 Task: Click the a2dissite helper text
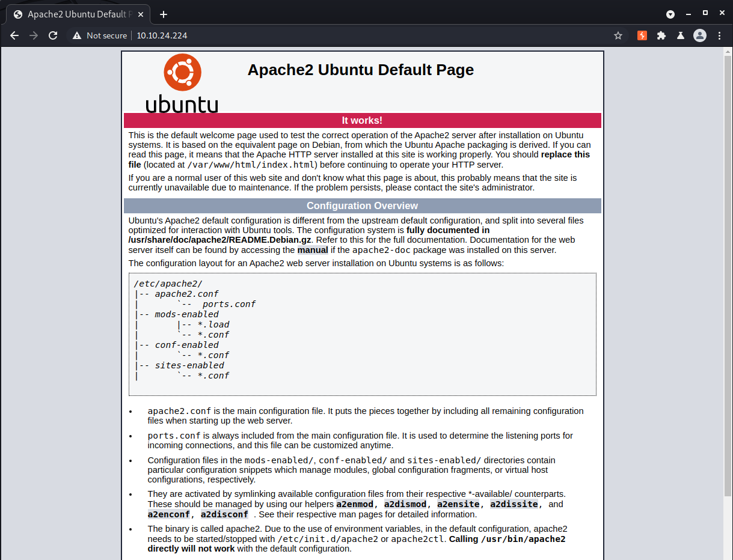[x=514, y=504]
